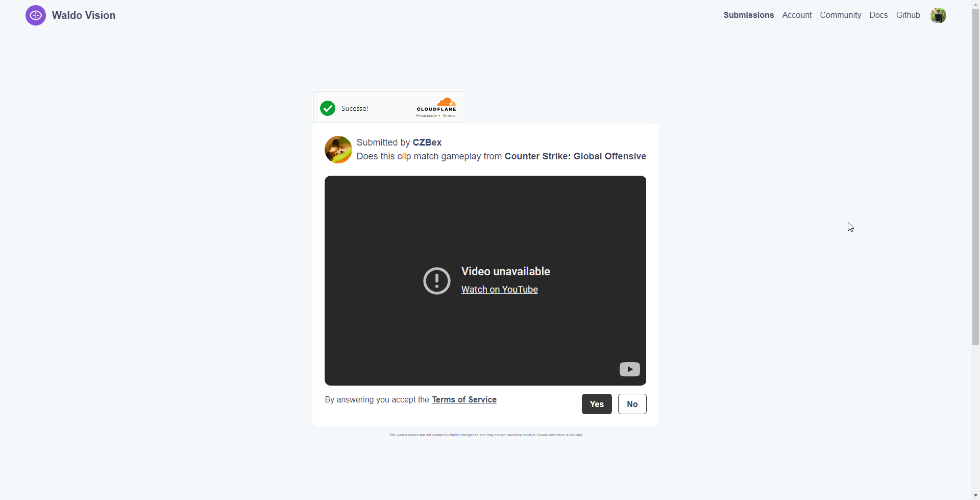
Task: Click the Counter Strike: Global Offensive text
Action: pos(575,156)
